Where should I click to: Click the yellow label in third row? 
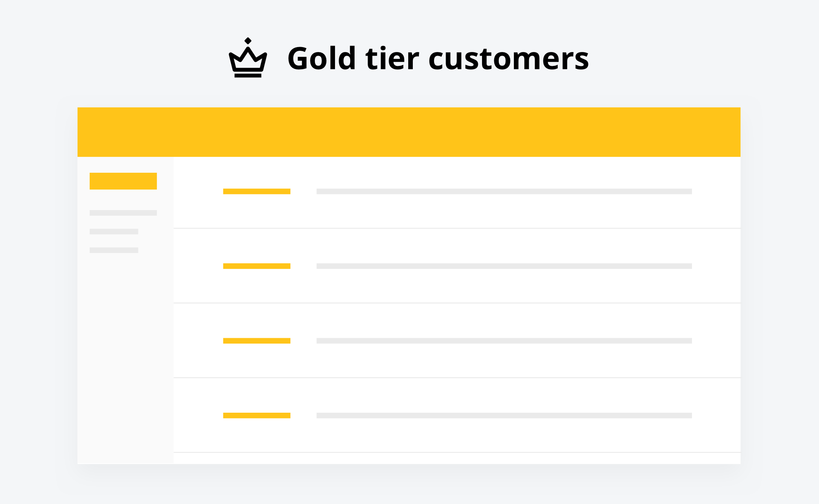pyautogui.click(x=257, y=341)
